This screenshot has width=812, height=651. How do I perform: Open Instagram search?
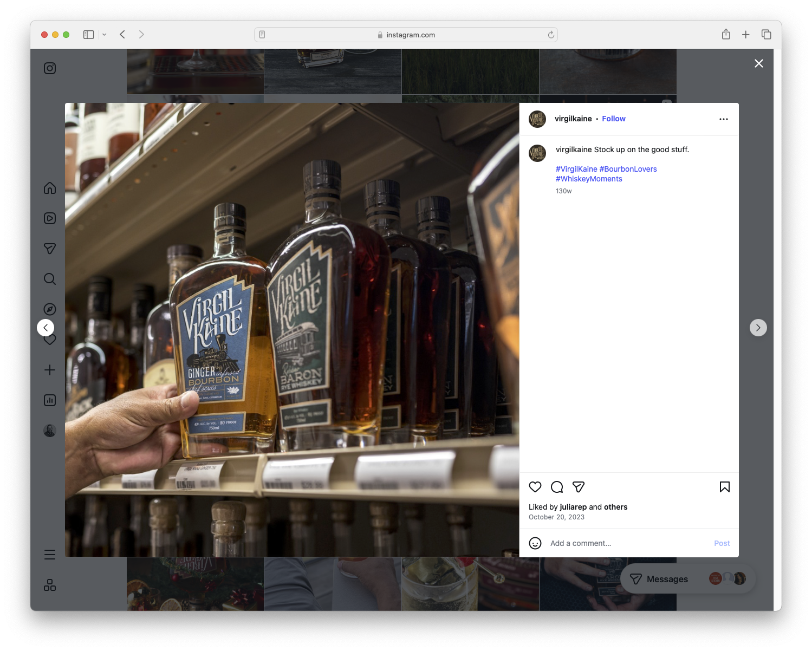(x=49, y=278)
